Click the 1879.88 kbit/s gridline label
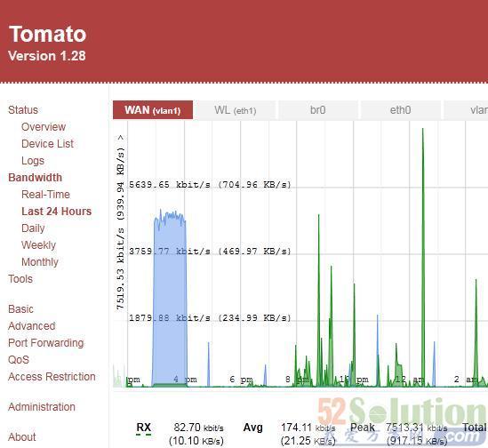The width and height of the screenshot is (488, 448). [210, 318]
